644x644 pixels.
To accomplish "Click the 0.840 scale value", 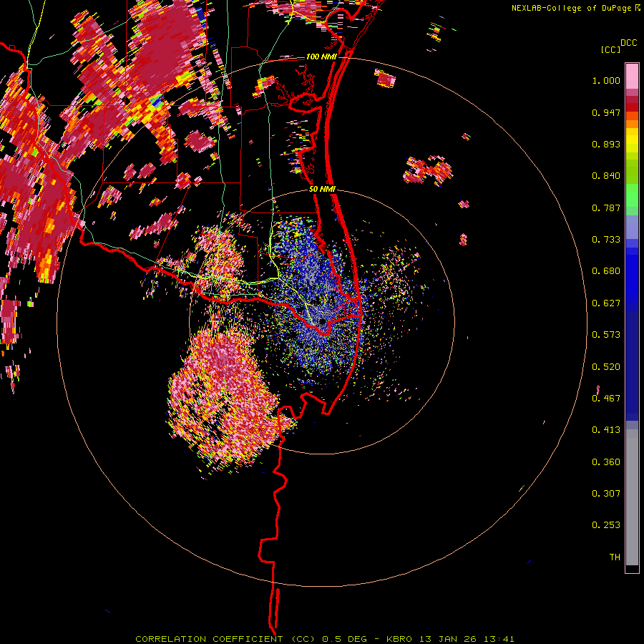I will [x=606, y=176].
